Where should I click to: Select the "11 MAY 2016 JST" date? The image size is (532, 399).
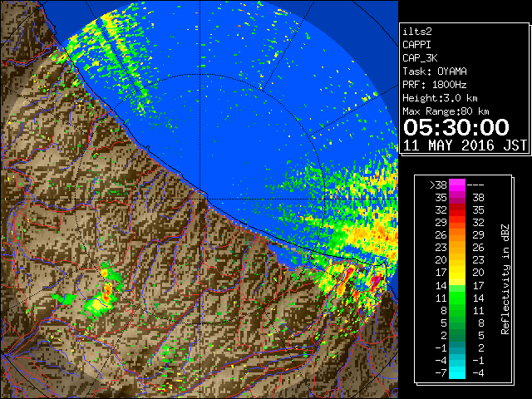pyautogui.click(x=465, y=145)
